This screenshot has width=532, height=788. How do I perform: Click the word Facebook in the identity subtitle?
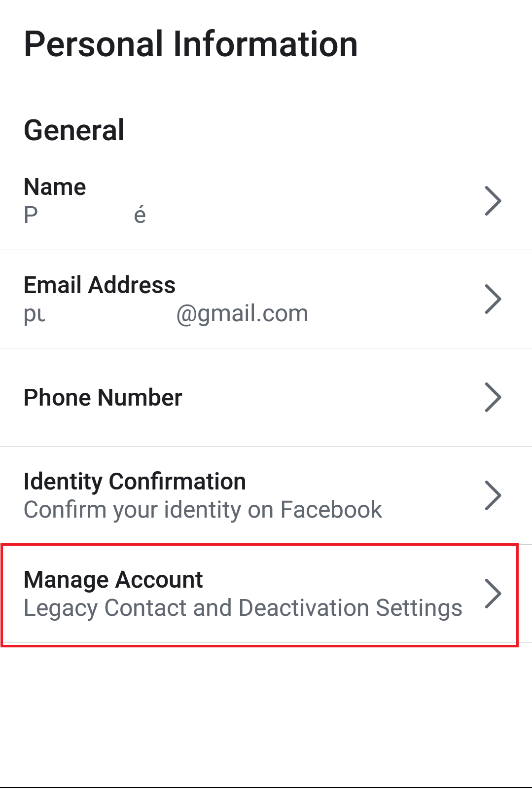331,510
